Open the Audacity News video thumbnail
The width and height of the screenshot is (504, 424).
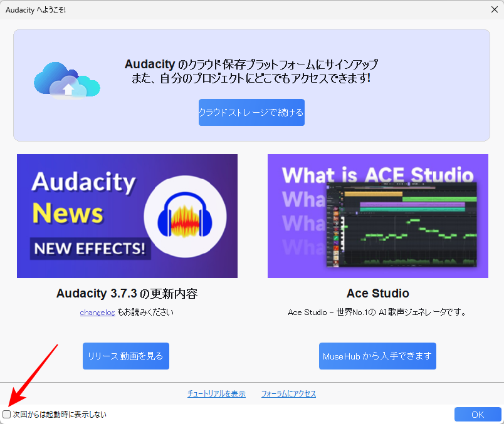(127, 216)
